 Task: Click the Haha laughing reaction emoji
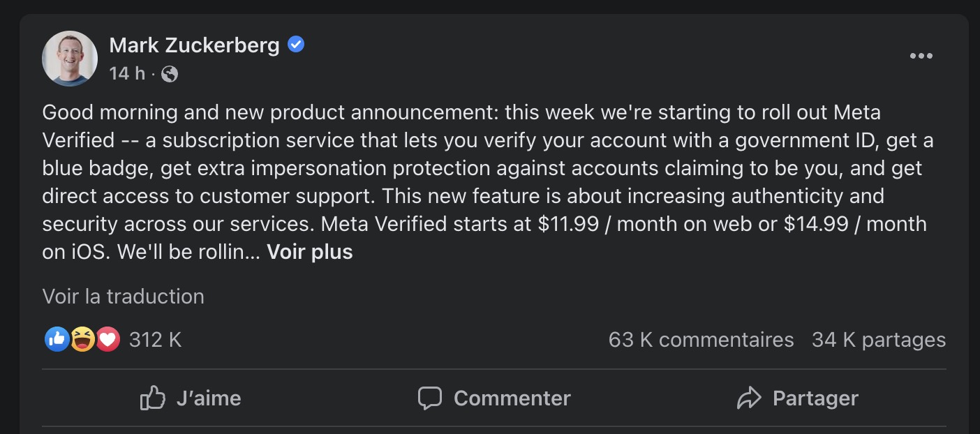82,340
